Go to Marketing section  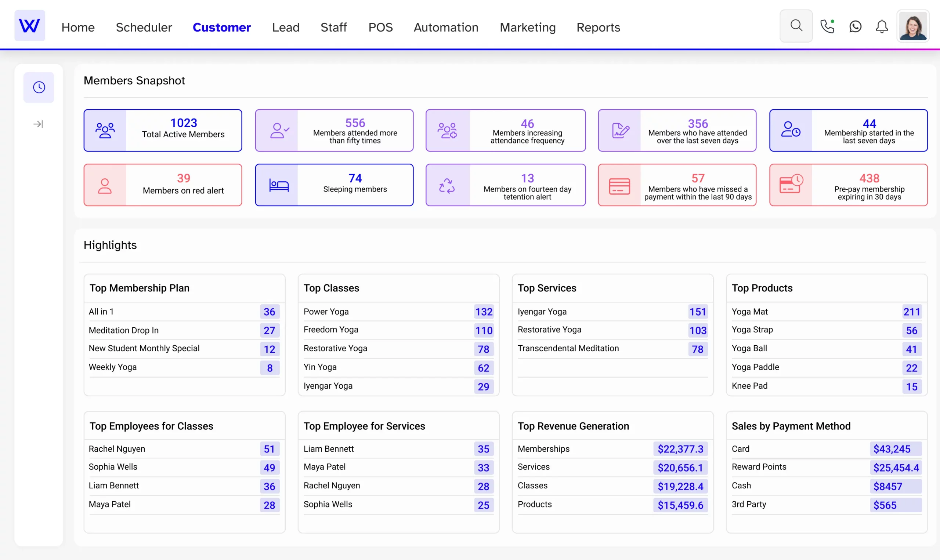tap(528, 27)
